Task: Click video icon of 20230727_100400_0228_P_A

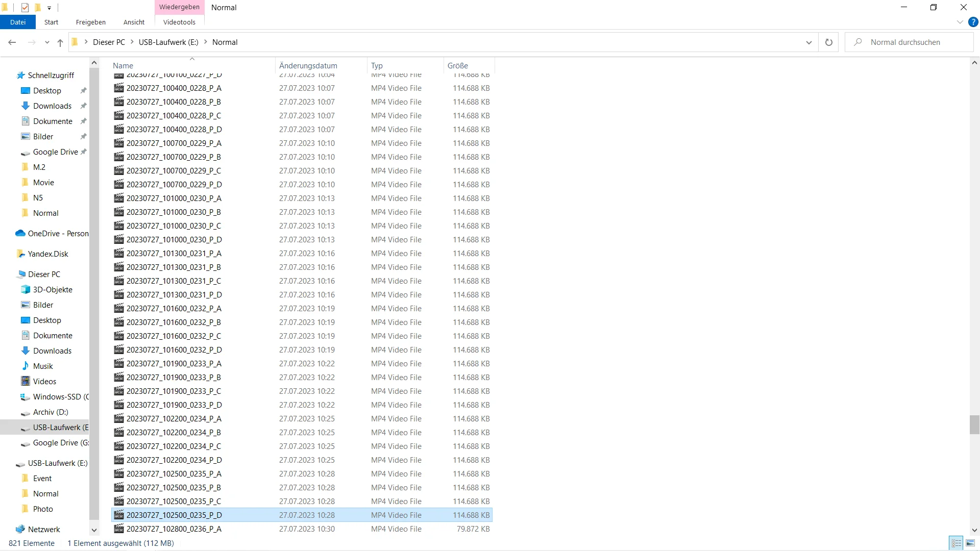Action: [x=119, y=88]
